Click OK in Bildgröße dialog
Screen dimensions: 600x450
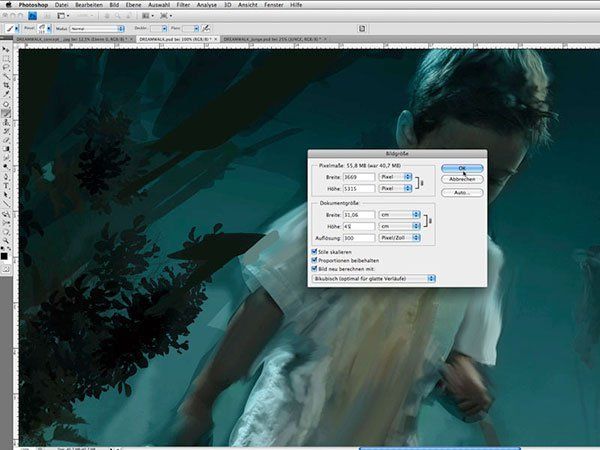click(462, 168)
